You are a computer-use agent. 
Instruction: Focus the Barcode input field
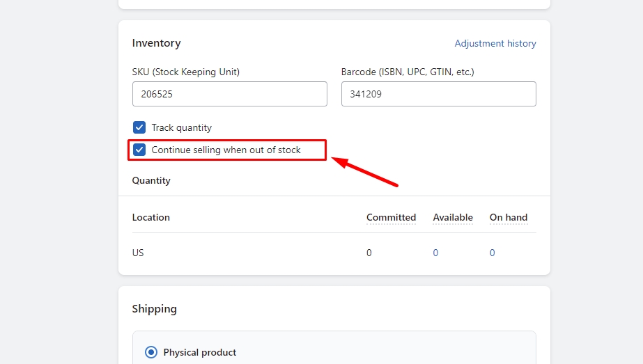[438, 94]
